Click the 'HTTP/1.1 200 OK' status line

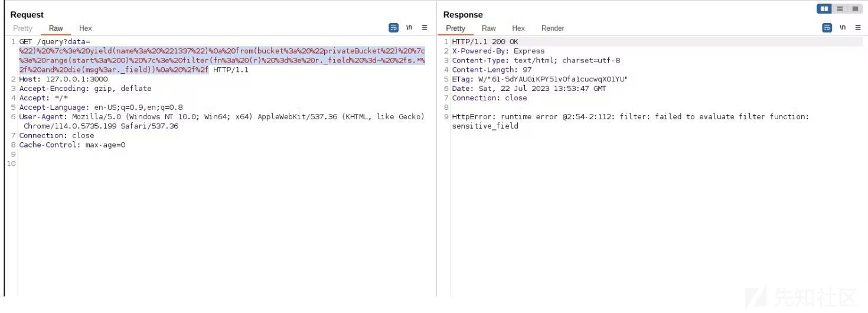(485, 42)
